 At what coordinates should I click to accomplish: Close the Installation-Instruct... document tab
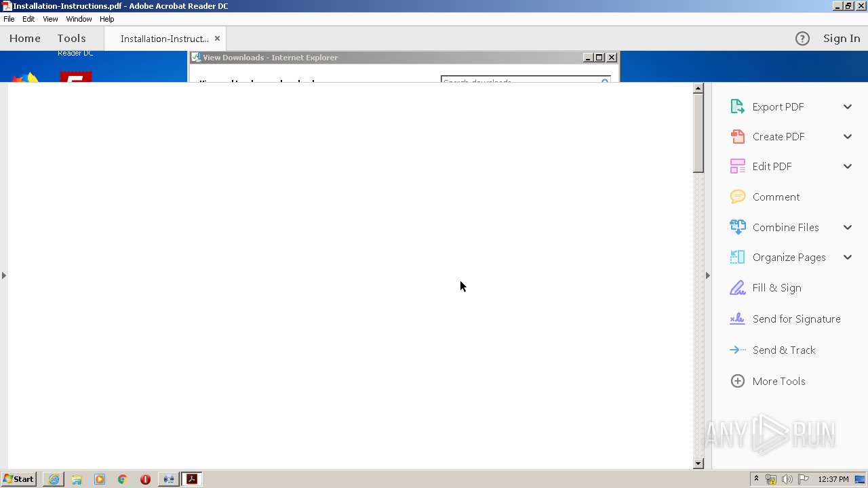[x=217, y=39]
